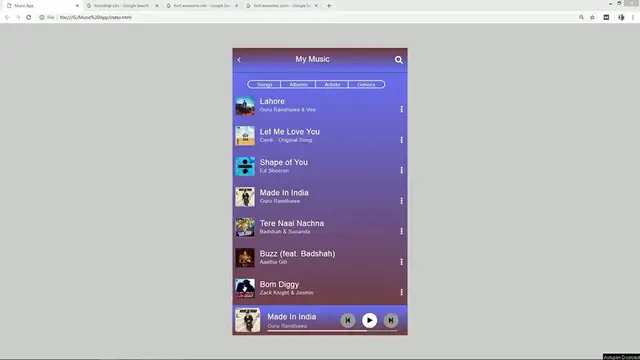The image size is (640, 360).
Task: Skip to next track in player bar
Action: point(391,320)
